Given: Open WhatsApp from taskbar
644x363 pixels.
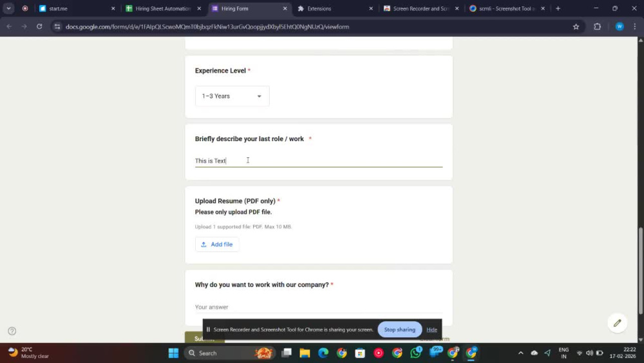Looking at the screenshot, I should tap(415, 353).
